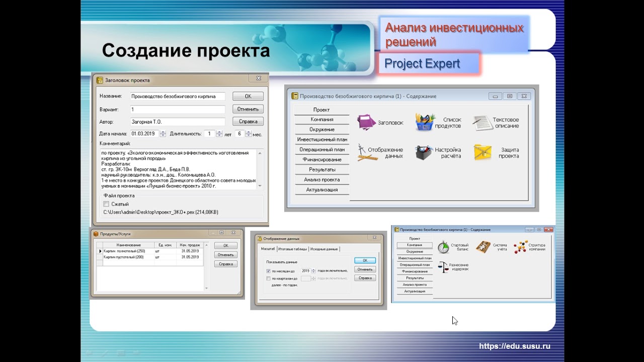
Task: Click the Отображение данных dialog title icon
Action: tap(260, 239)
